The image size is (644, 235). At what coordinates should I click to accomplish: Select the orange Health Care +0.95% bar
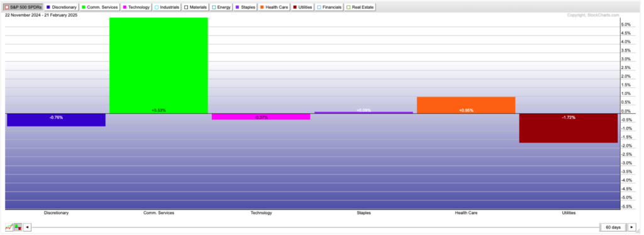tap(466, 105)
